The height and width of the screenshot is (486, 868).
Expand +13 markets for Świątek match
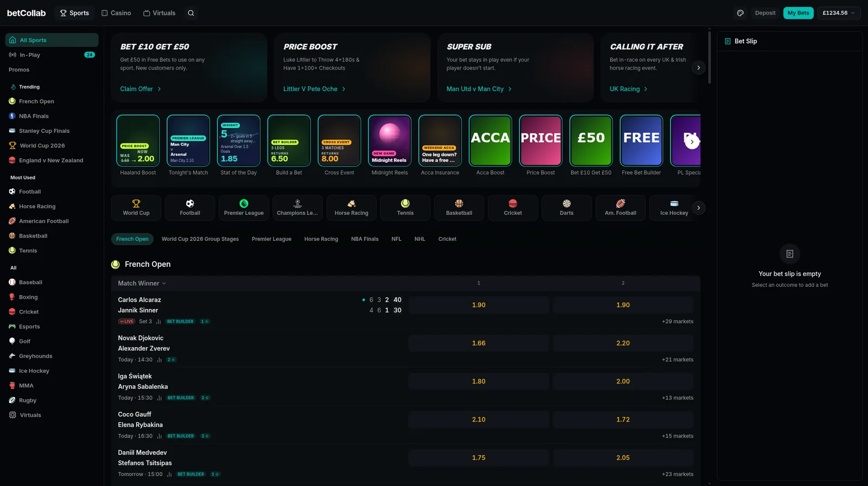(678, 398)
